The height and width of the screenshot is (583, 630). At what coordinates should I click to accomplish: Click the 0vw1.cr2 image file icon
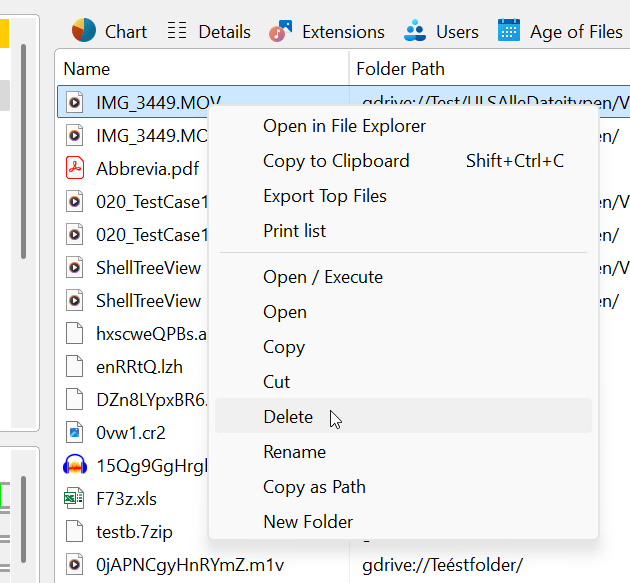pos(75,432)
